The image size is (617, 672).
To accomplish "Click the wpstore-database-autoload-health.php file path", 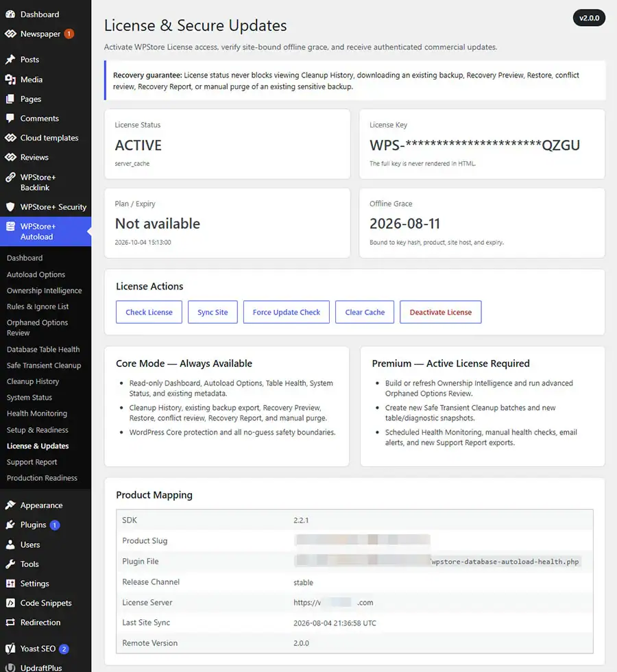I will pyautogui.click(x=505, y=562).
